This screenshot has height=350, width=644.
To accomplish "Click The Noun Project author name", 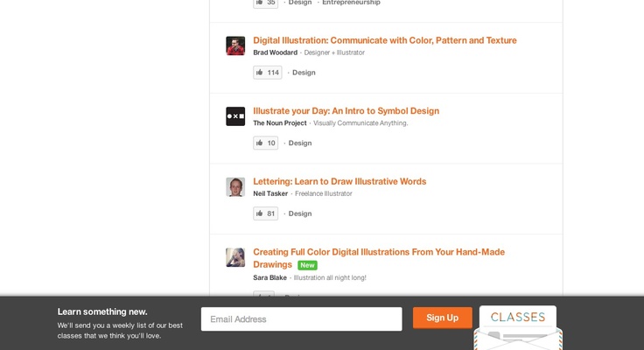I will pyautogui.click(x=280, y=123).
